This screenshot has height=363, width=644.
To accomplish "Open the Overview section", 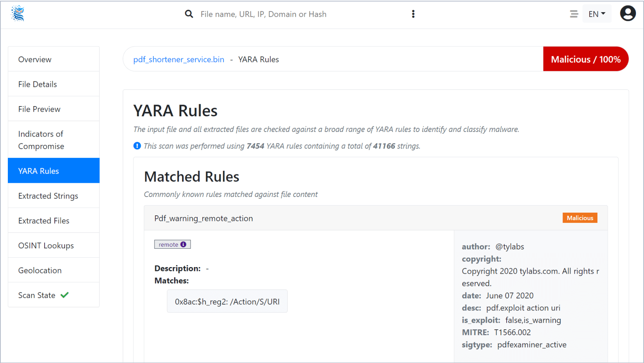I will 54,59.
